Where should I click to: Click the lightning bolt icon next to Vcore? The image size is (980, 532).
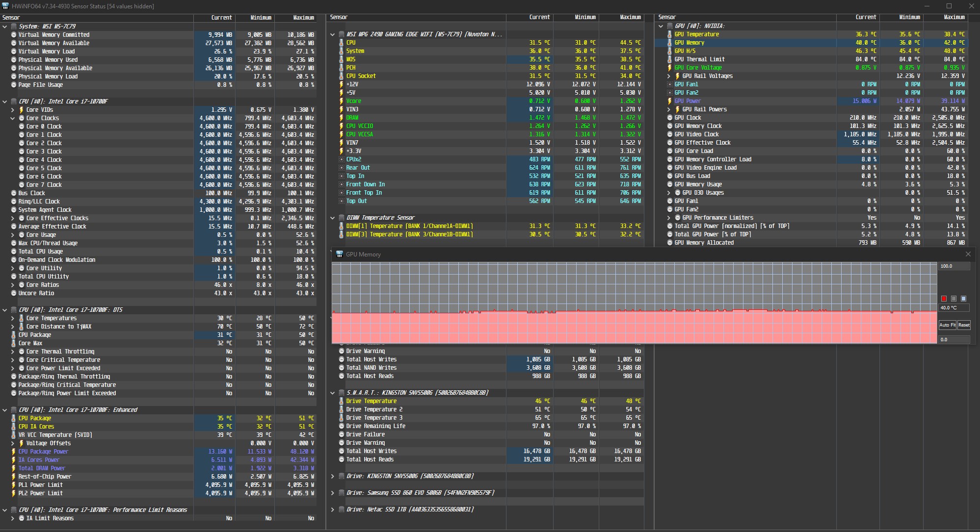(x=342, y=101)
